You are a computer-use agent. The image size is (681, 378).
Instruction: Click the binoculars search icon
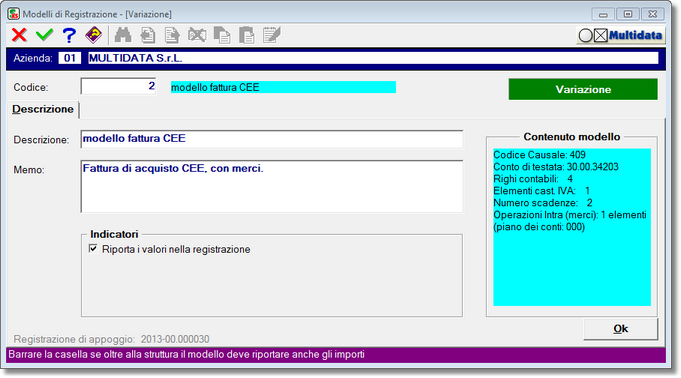coord(123,35)
